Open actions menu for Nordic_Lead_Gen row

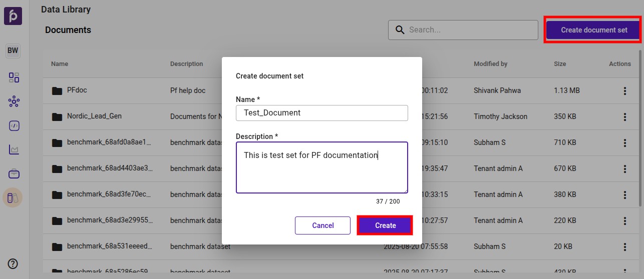(x=624, y=117)
